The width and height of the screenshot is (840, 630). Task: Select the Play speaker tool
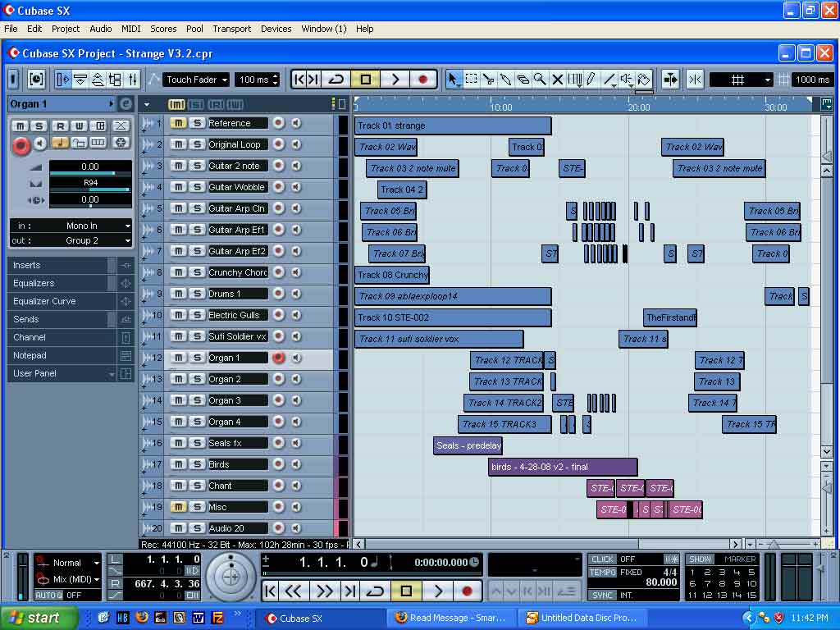click(626, 80)
